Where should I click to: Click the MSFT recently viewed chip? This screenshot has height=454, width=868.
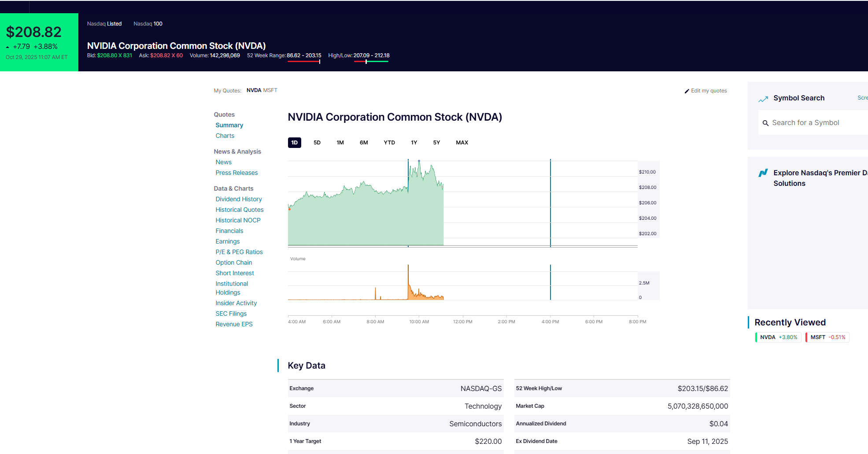[827, 337]
